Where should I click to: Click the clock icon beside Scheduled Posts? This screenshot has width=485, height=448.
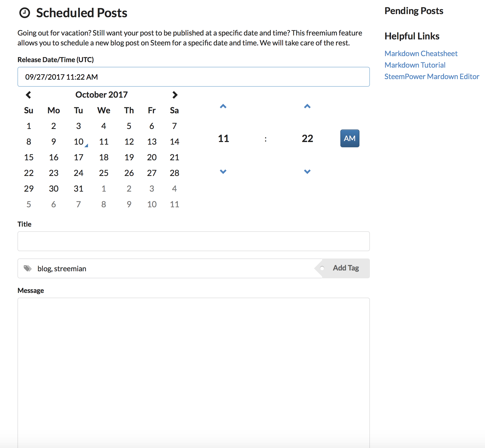tap(25, 13)
